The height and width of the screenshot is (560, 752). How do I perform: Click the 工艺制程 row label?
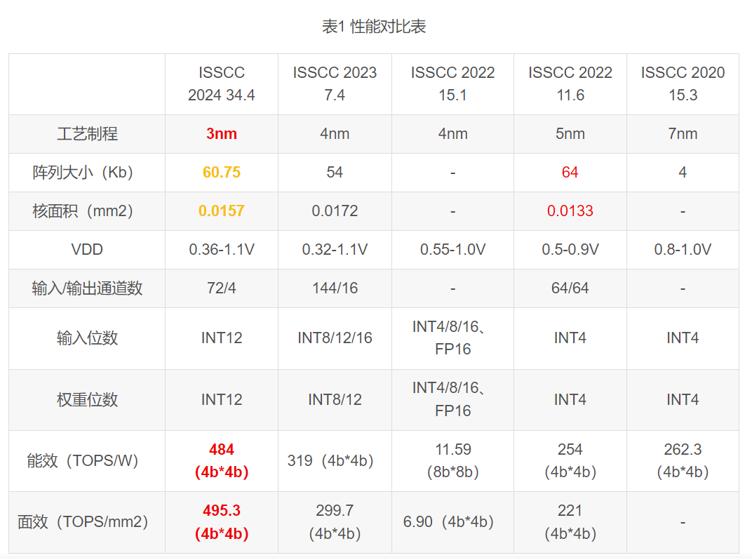click(x=87, y=134)
